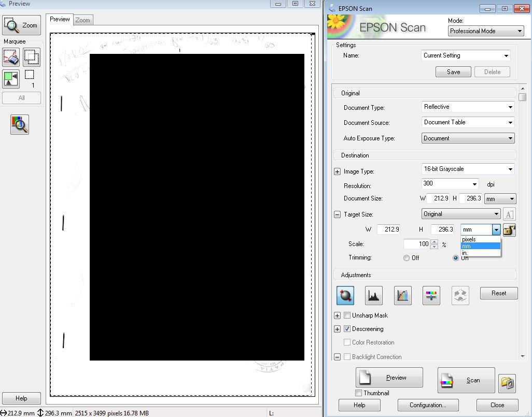Uncheck the Descreening checkbox

pyautogui.click(x=347, y=329)
